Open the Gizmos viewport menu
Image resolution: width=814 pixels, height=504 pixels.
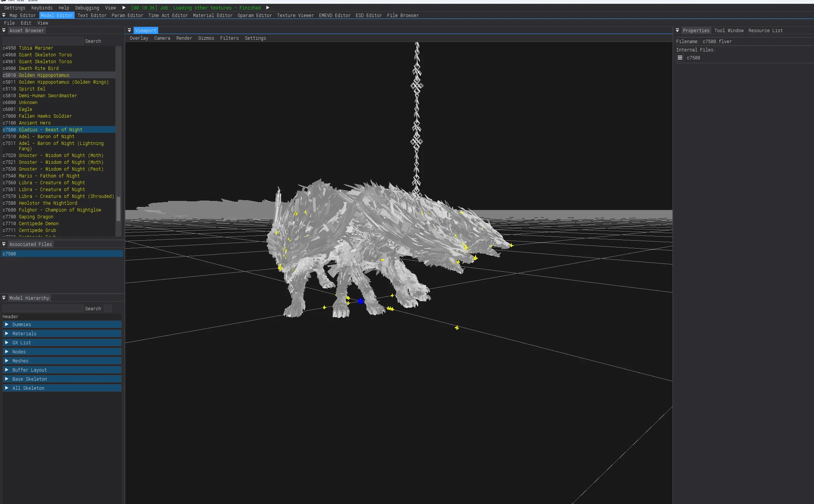206,38
